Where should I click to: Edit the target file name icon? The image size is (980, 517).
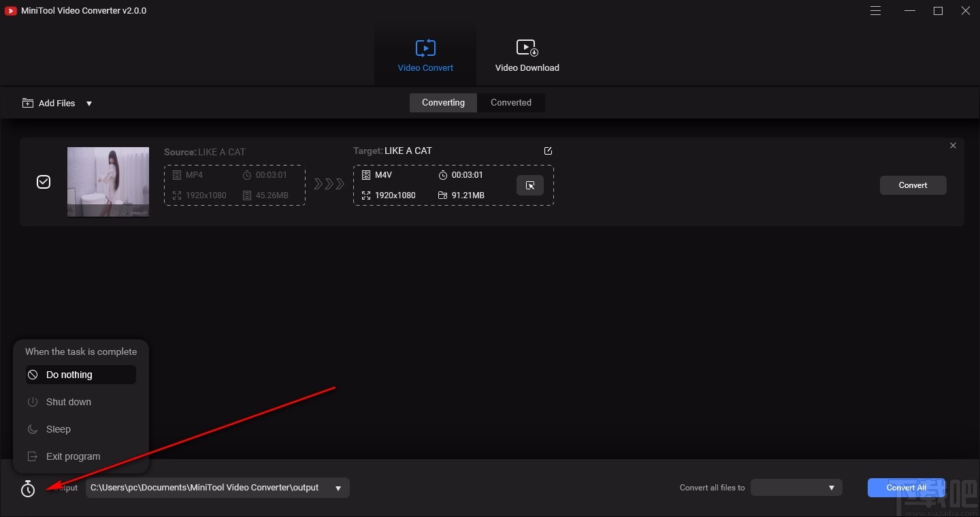(549, 151)
